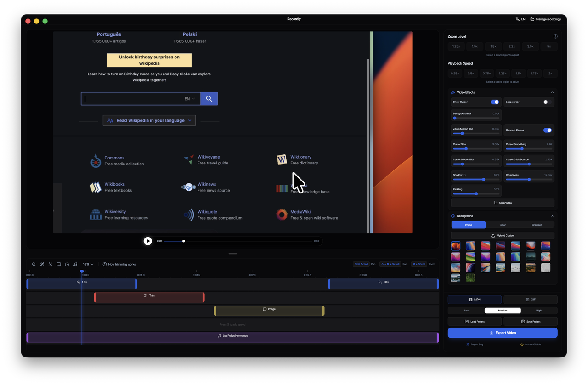
Task: Click the magnifier zoom icon in timeline toolbar
Action: click(x=34, y=264)
